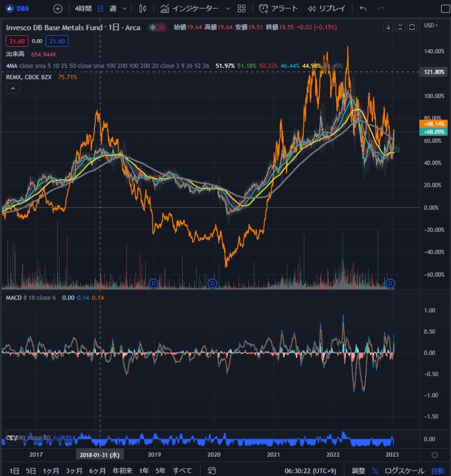
Task: Toggle ログスケール log scale
Action: click(x=404, y=471)
